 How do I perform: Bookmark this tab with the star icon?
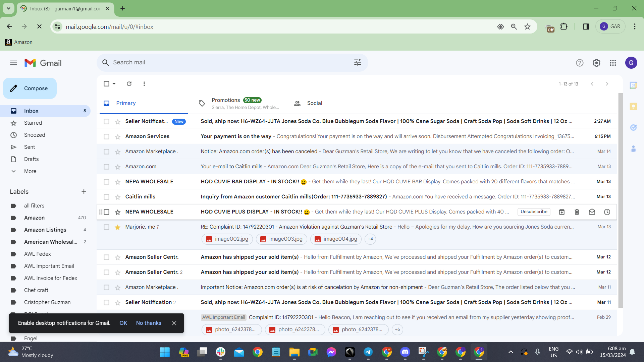[527, 26]
